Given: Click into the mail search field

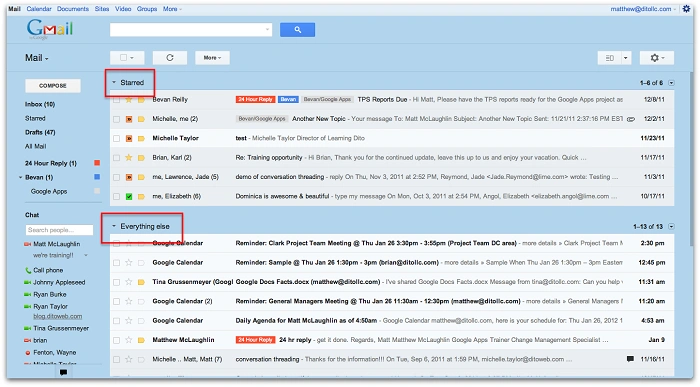Looking at the screenshot, I should point(191,30).
